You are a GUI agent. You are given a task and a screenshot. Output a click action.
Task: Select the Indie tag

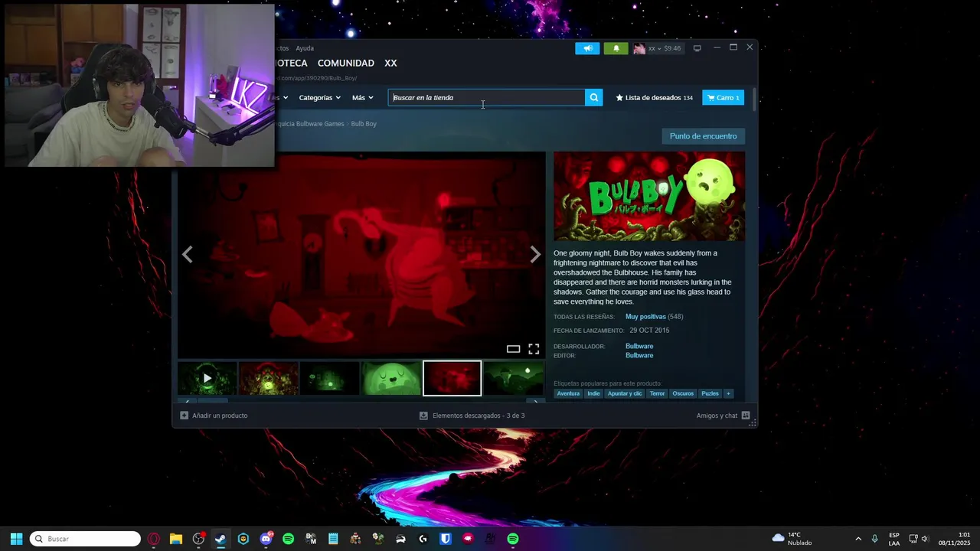[593, 393]
